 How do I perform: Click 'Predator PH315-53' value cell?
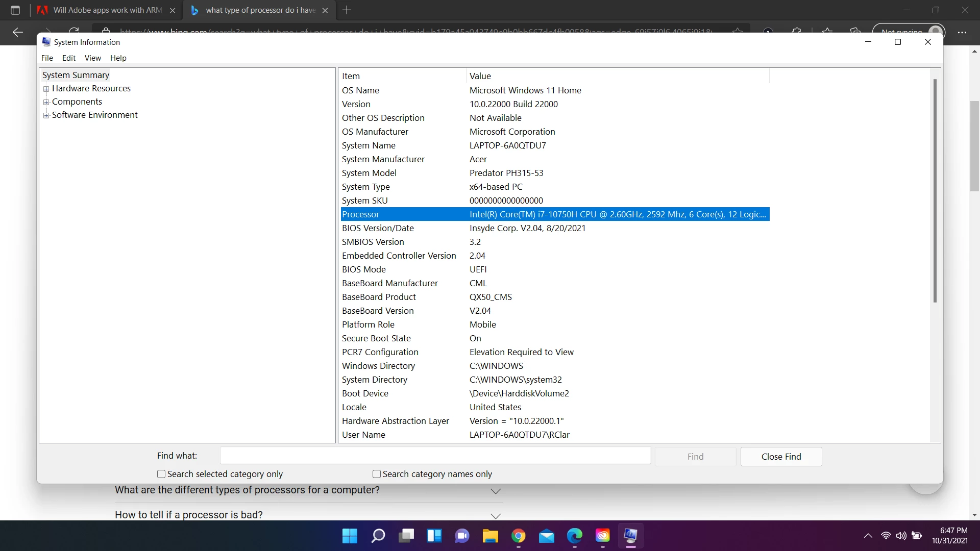click(506, 173)
